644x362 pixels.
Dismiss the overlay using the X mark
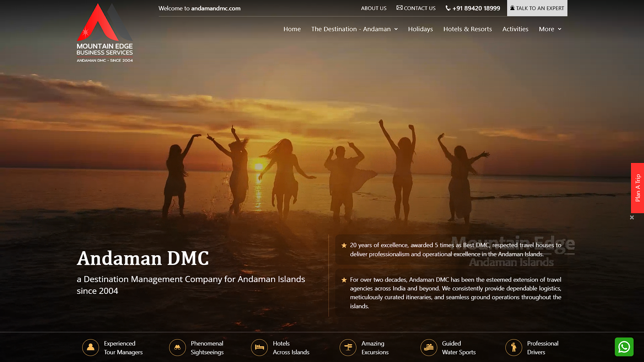click(x=632, y=217)
